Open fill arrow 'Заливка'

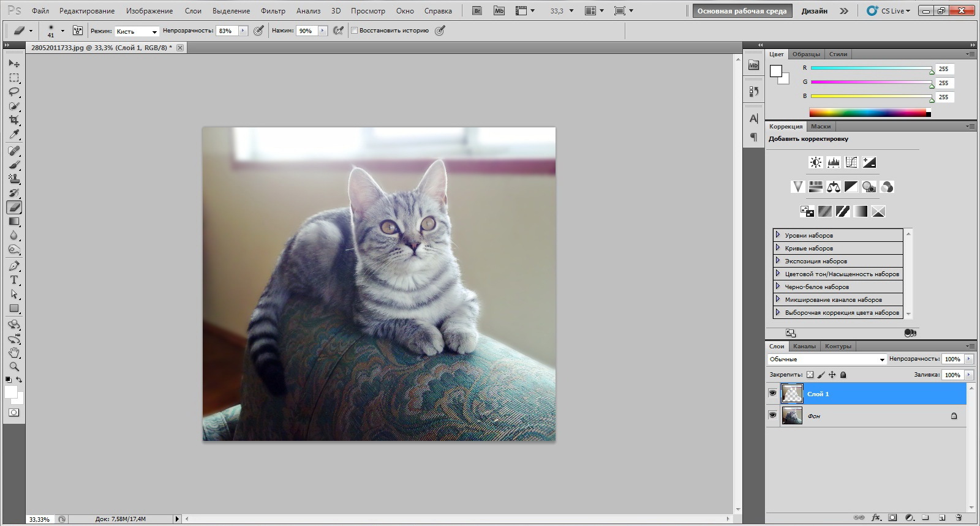pos(968,375)
